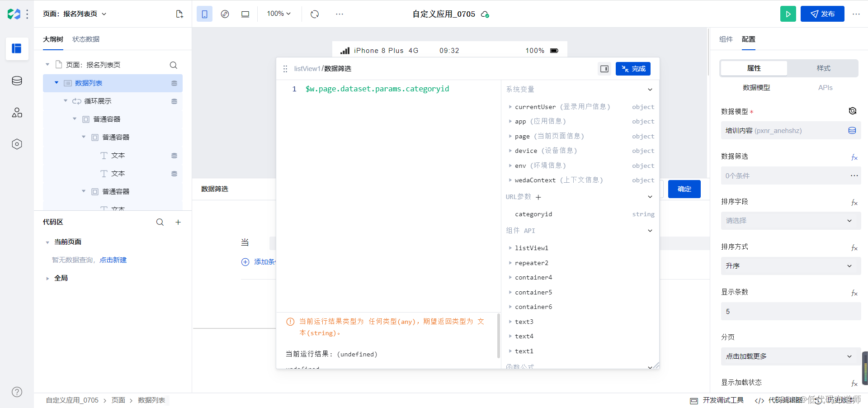This screenshot has width=868, height=408.
Task: Click fx expression icon for 数据筛选
Action: [x=854, y=157]
